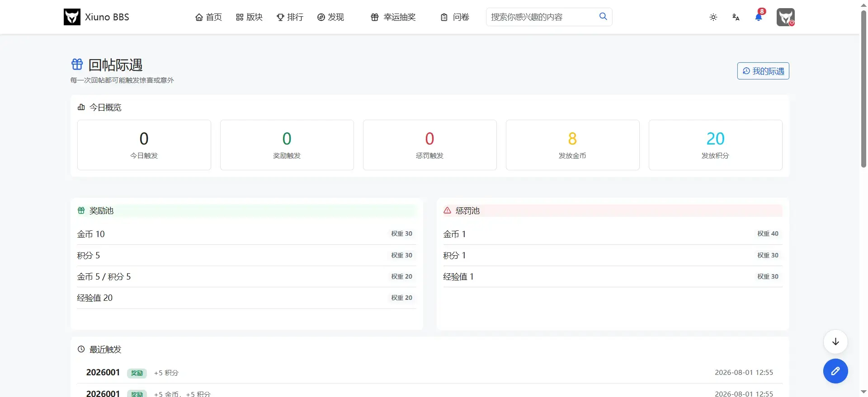
Task: Click the warning triangle icon beside 惩罚池
Action: (448, 210)
